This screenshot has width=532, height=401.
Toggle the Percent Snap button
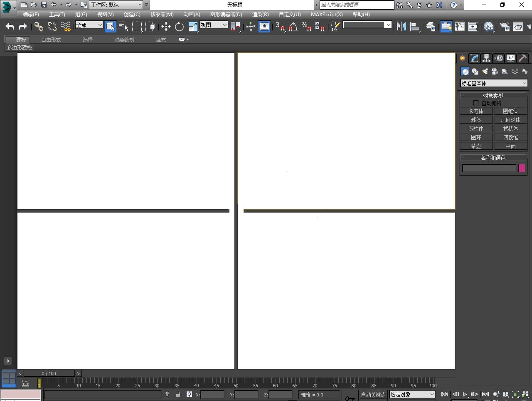pos(307,27)
